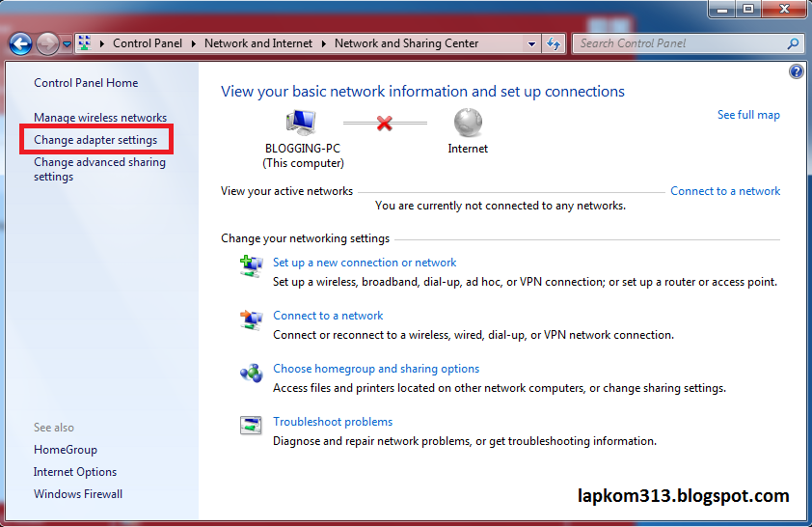Image resolution: width=812 pixels, height=527 pixels.
Task: Maximize the Network and Sharing Center window
Action: point(748,9)
